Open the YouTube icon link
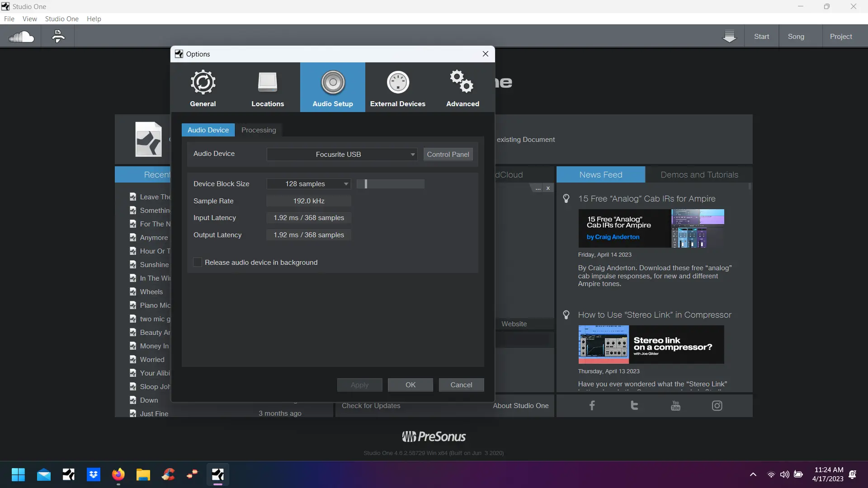The image size is (868, 488). pos(675,405)
